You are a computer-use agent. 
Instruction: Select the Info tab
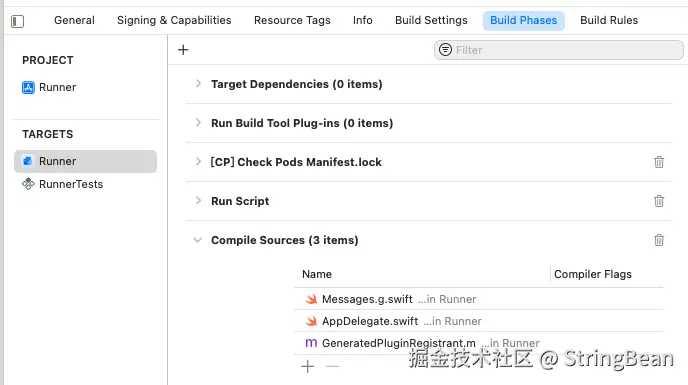[x=362, y=20]
